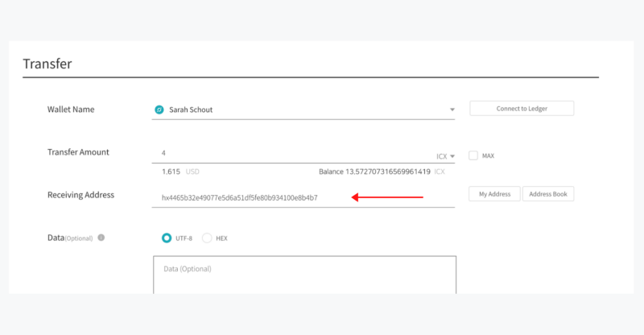Image resolution: width=644 pixels, height=335 pixels.
Task: Expand the ICX currency dropdown
Action: coord(445,156)
